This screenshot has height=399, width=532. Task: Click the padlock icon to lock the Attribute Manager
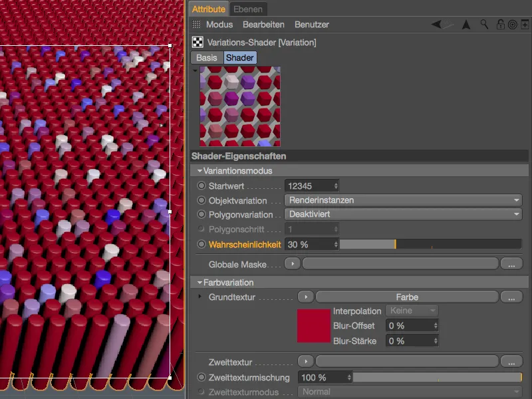click(x=500, y=25)
